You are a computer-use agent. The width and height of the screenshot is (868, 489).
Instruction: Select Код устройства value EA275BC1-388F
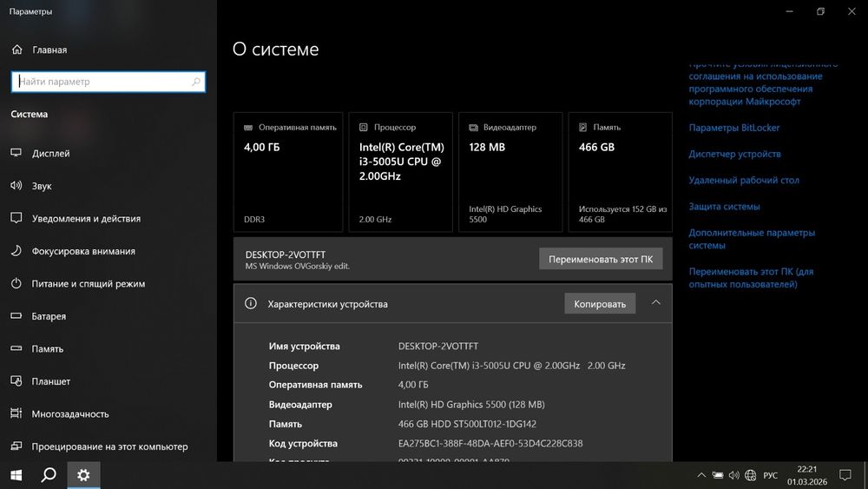(x=490, y=444)
